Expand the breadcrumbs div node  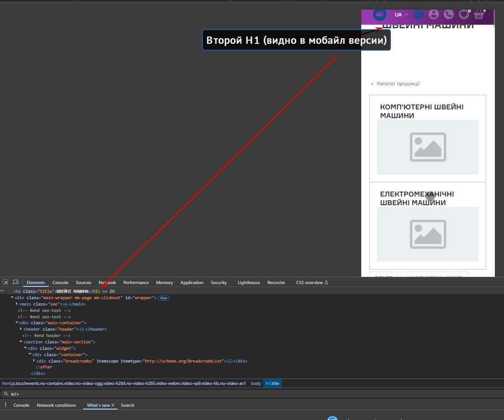click(x=34, y=361)
